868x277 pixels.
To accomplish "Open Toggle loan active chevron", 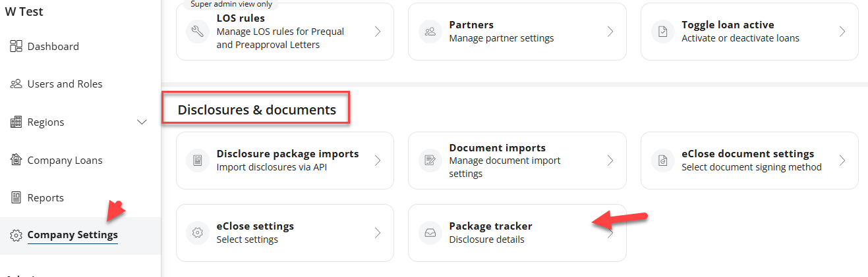I will click(842, 32).
